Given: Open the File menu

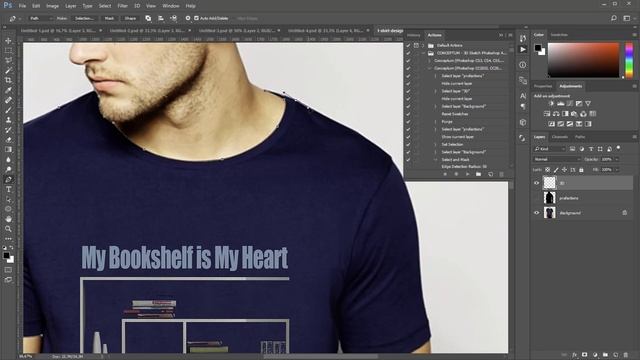Looking at the screenshot, I should point(22,6).
